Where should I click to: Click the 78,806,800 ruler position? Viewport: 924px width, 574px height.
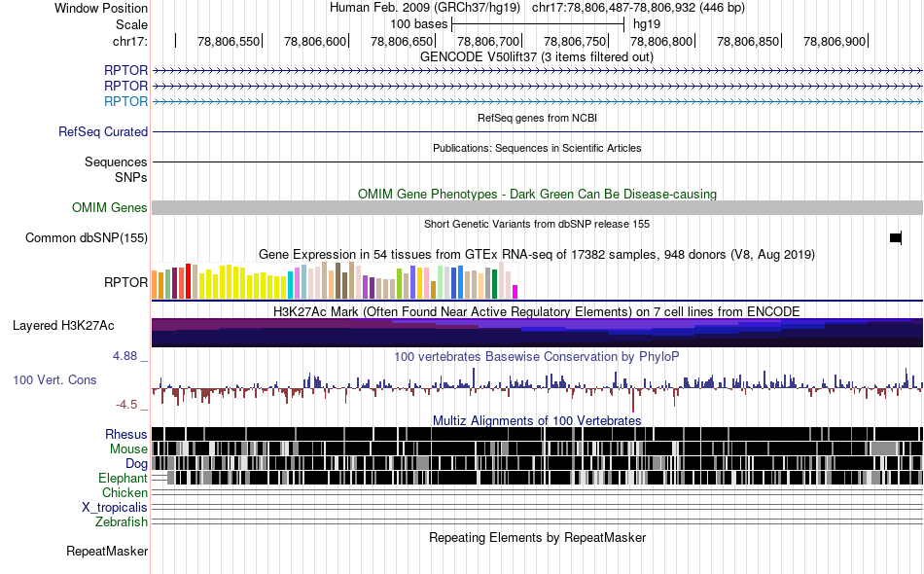[x=661, y=41]
